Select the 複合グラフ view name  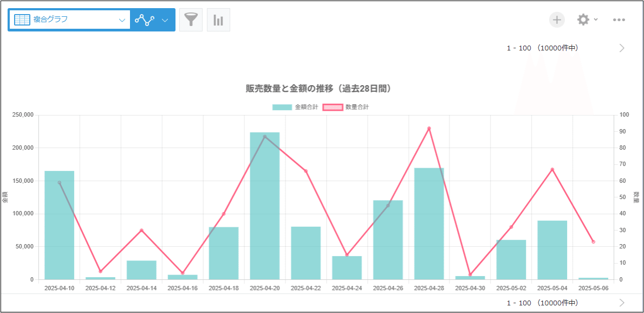51,20
